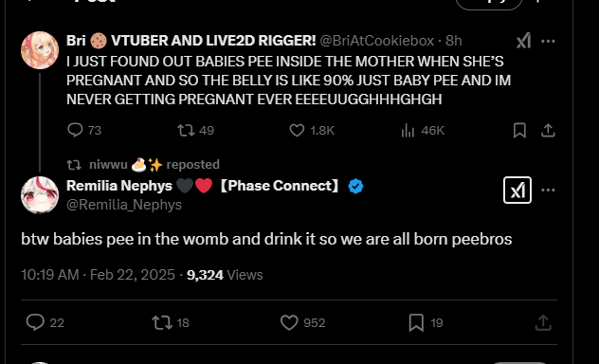Screen dimensions: 599x364
Task: Reply to Remilia's post with 22 replies
Action: [35, 322]
